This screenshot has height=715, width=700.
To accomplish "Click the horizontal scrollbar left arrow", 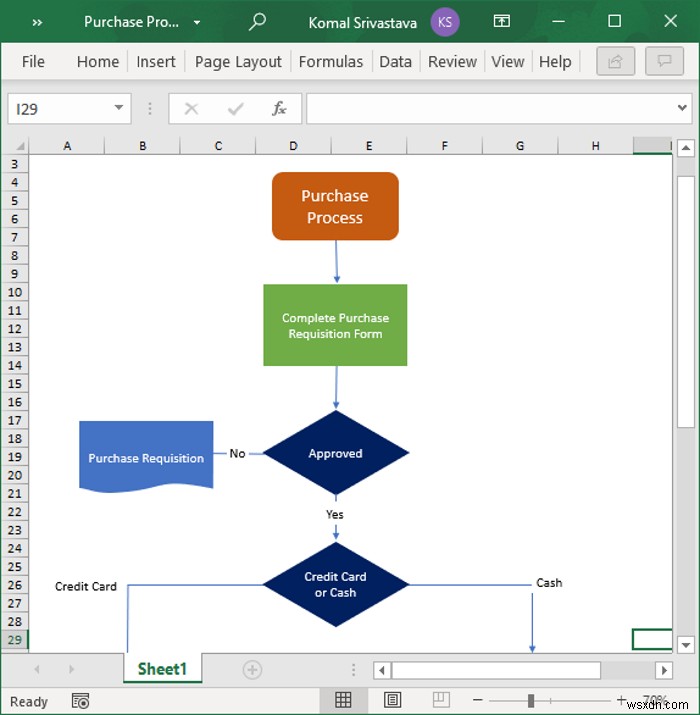I will coord(382,670).
